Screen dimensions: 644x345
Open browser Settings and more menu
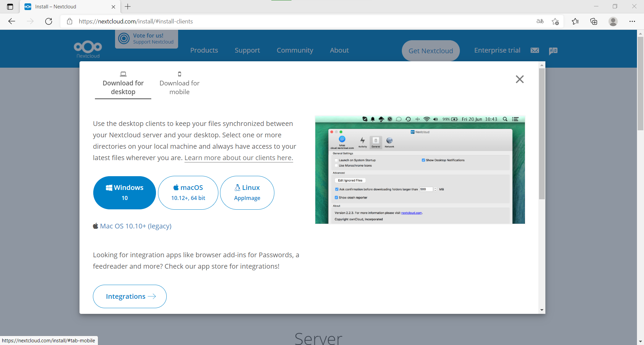(x=632, y=21)
